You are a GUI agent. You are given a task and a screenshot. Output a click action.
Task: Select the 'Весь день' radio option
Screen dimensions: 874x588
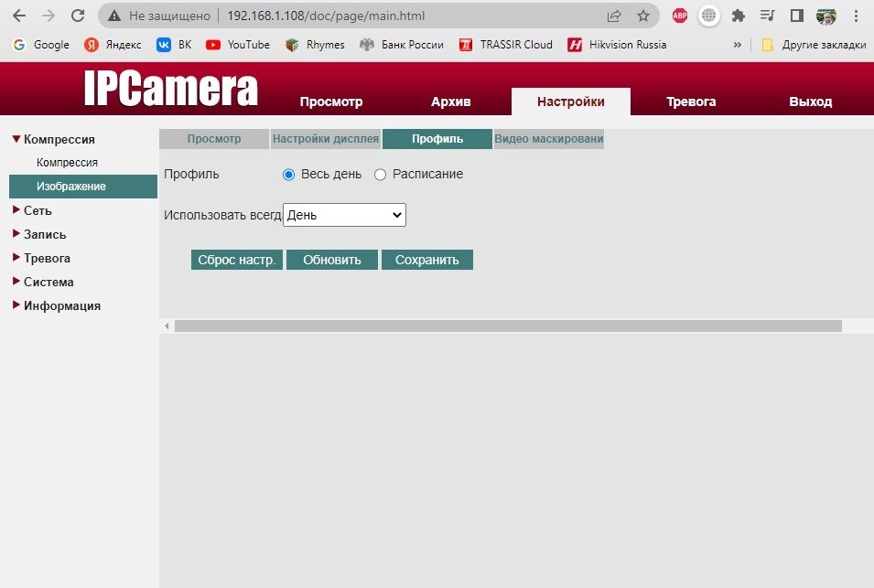pyautogui.click(x=289, y=175)
